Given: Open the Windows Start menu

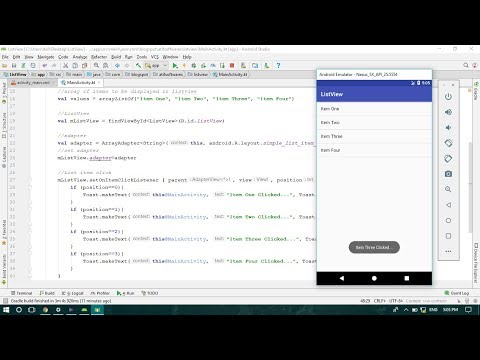Looking at the screenshot, I should [x=6, y=310].
